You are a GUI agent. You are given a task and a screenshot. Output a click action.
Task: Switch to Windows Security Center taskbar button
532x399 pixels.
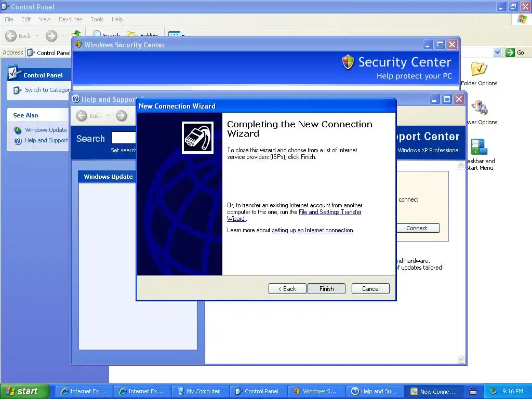(316, 391)
